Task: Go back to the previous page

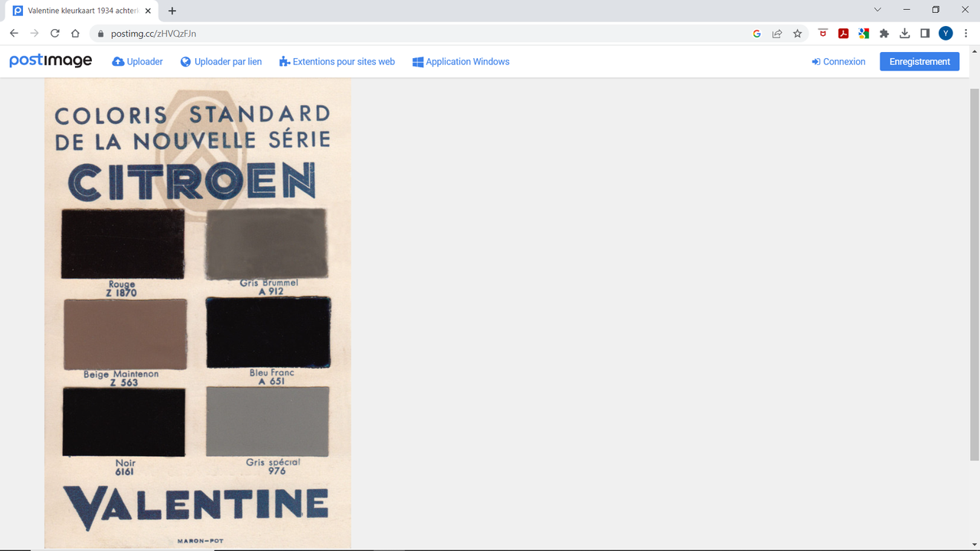Action: [14, 34]
